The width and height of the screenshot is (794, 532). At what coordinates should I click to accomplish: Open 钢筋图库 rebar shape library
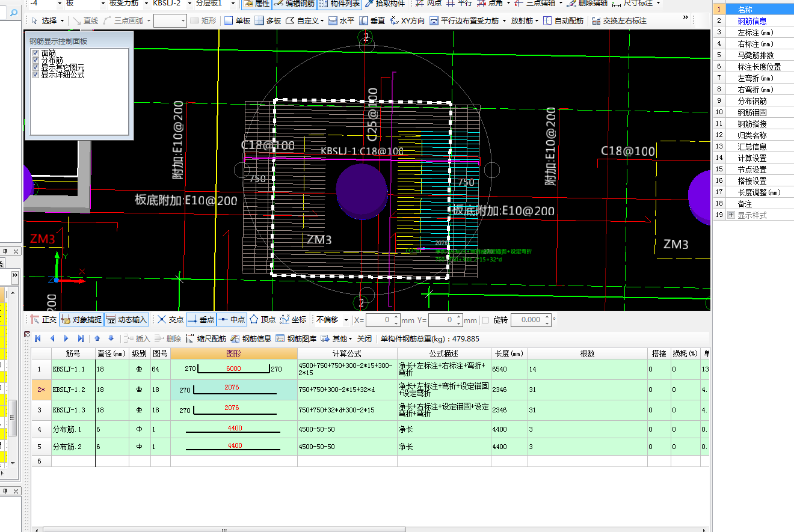[x=296, y=338]
